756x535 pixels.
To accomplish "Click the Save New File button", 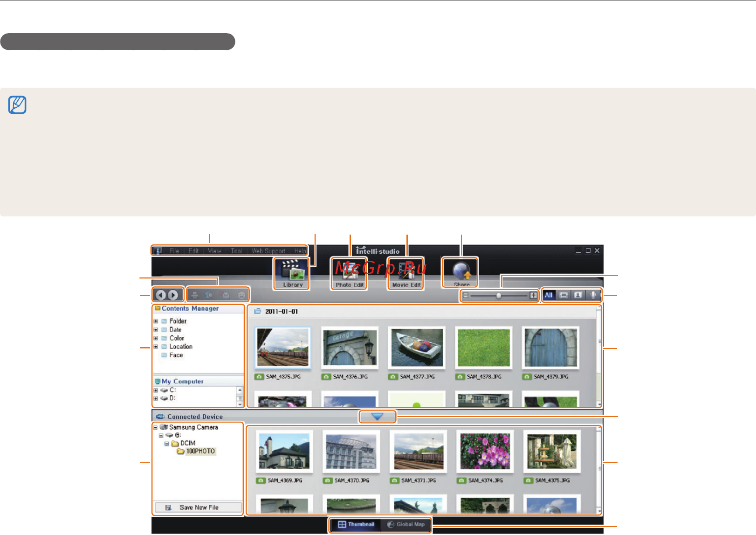I will [199, 507].
